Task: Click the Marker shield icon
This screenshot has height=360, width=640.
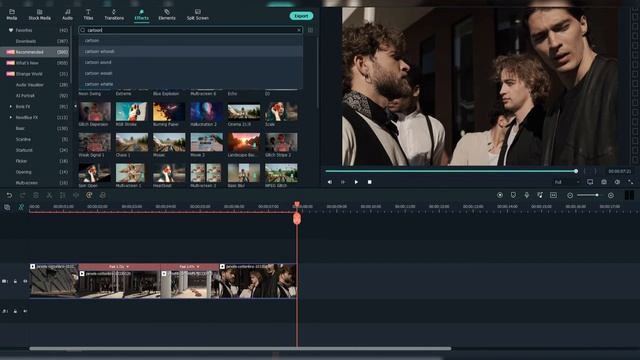Action: click(513, 196)
